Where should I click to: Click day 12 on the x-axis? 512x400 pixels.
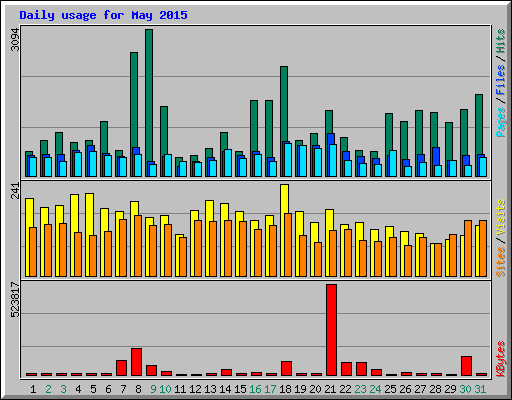coord(195,389)
